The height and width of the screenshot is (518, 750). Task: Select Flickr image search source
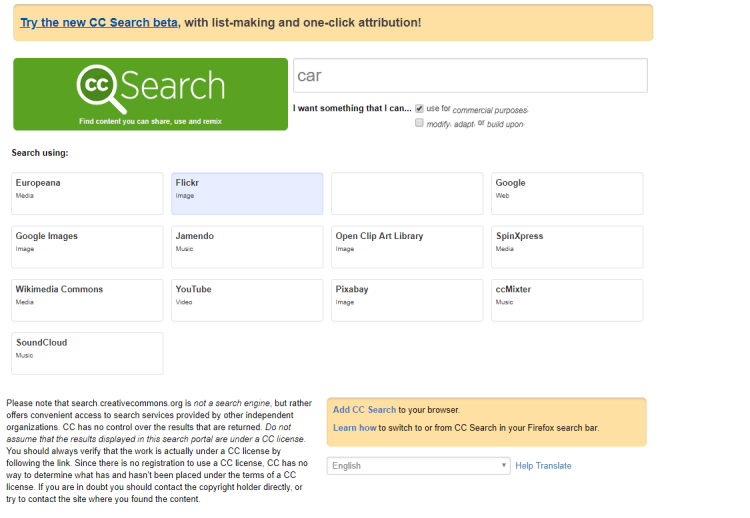pyautogui.click(x=247, y=193)
